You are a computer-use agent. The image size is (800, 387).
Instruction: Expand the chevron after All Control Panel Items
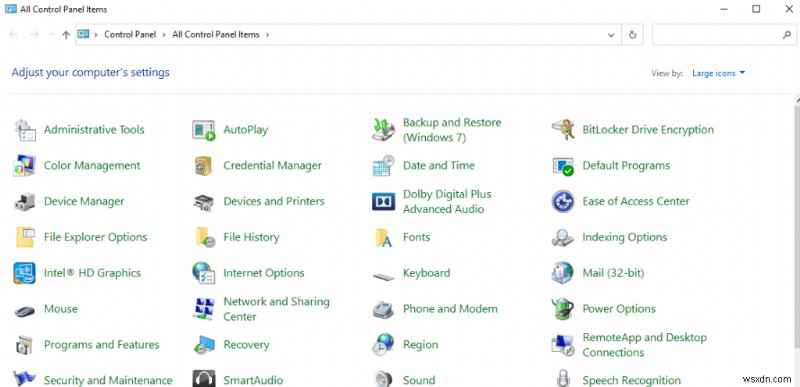267,35
